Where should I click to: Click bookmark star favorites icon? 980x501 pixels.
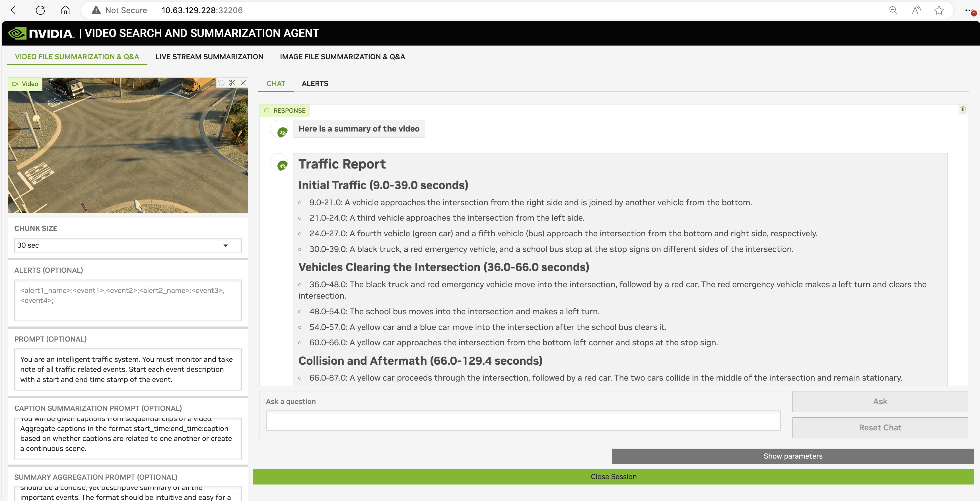(x=938, y=10)
